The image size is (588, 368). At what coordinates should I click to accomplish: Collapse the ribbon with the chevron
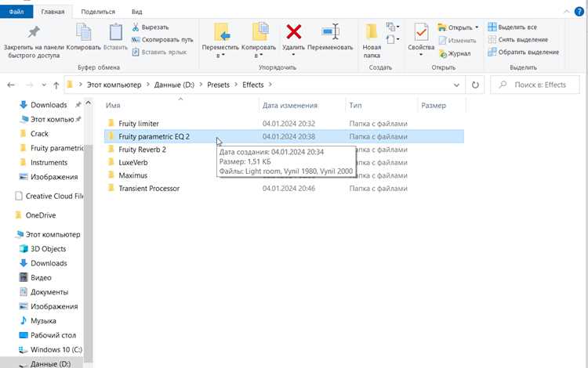coord(566,12)
